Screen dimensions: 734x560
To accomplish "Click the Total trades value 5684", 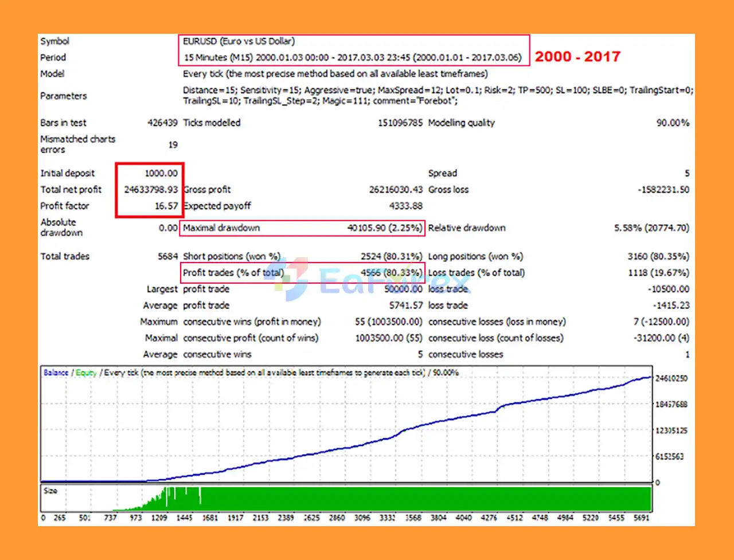I will pos(168,256).
